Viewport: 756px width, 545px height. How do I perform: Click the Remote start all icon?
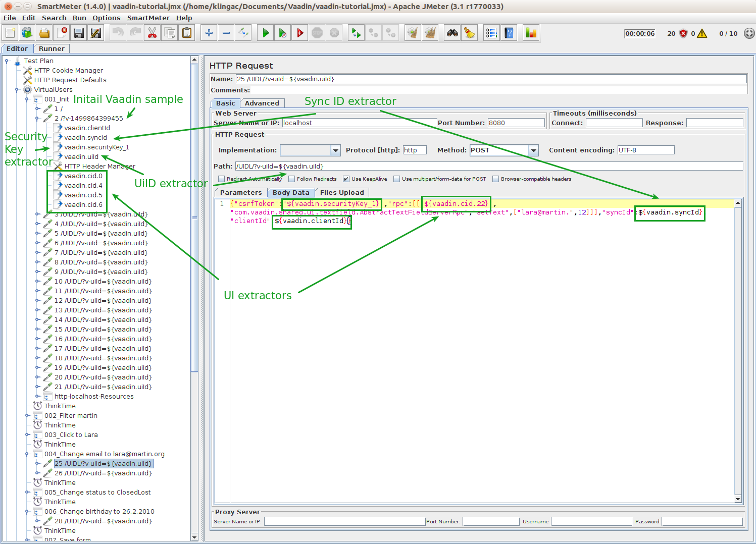click(356, 33)
